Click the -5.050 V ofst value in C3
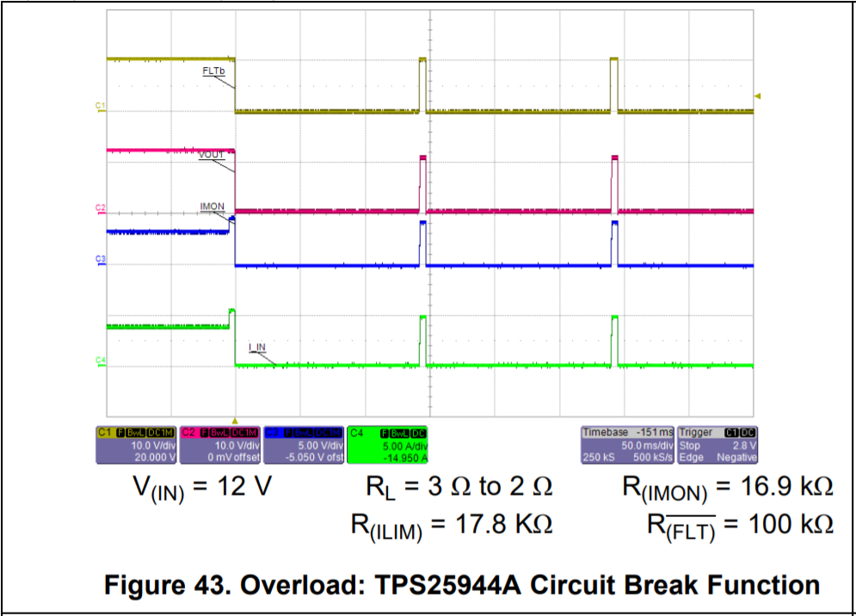This screenshot has width=856, height=616. pyautogui.click(x=315, y=457)
